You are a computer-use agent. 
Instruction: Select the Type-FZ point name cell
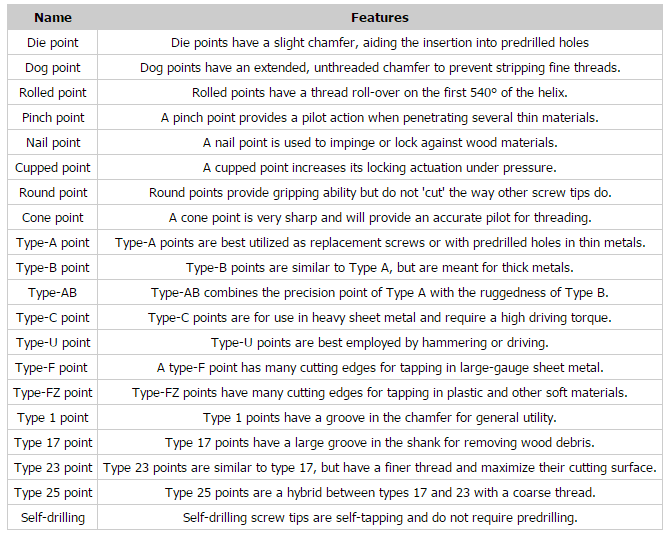(52, 393)
